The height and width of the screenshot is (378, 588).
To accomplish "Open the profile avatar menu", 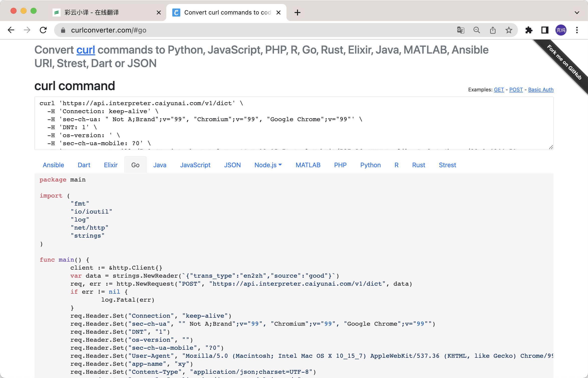I will tap(561, 30).
